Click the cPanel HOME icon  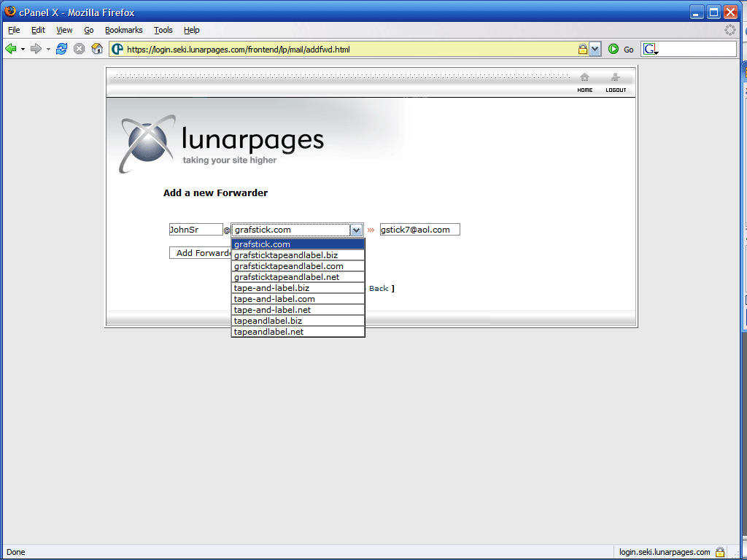[x=584, y=82]
